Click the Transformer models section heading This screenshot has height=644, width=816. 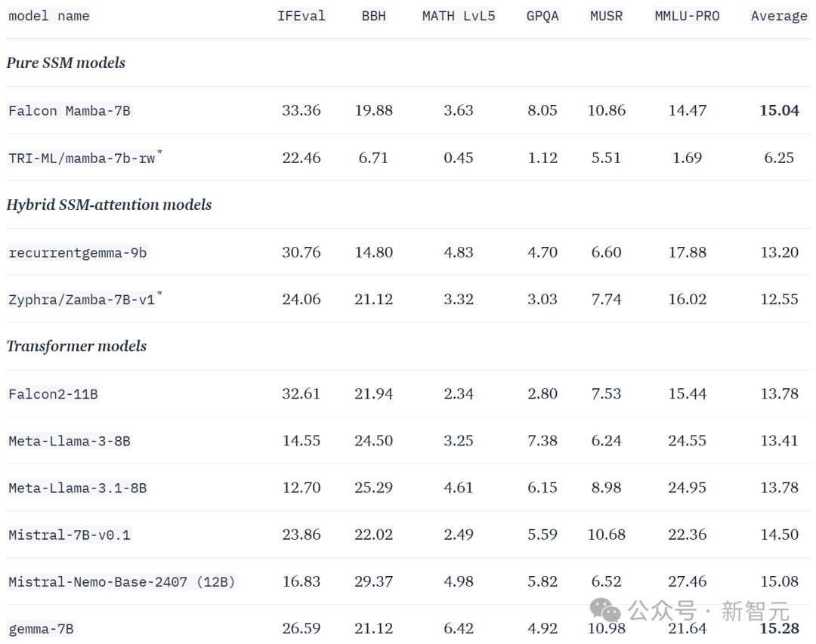coord(76,347)
